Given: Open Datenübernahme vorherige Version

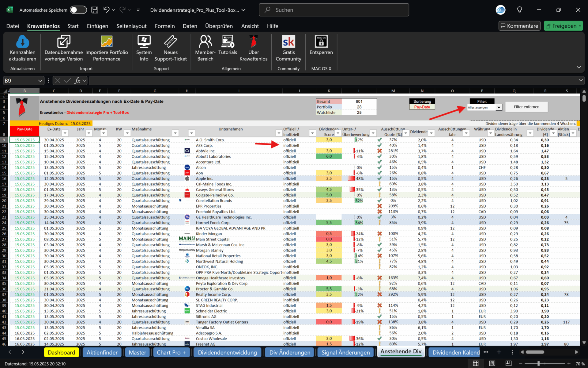Looking at the screenshot, I should coord(64,48).
